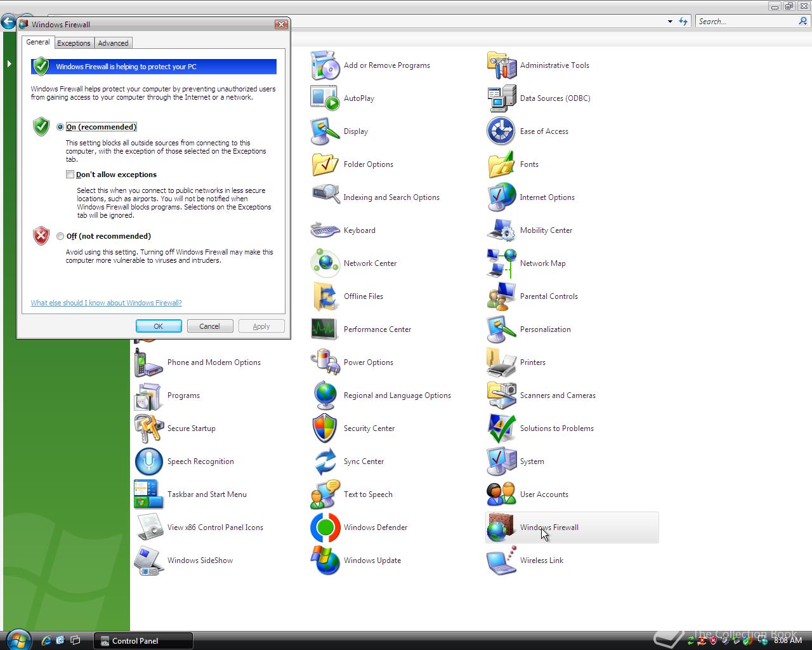Open the Power Options icon
This screenshot has height=650, width=812.
tap(325, 362)
